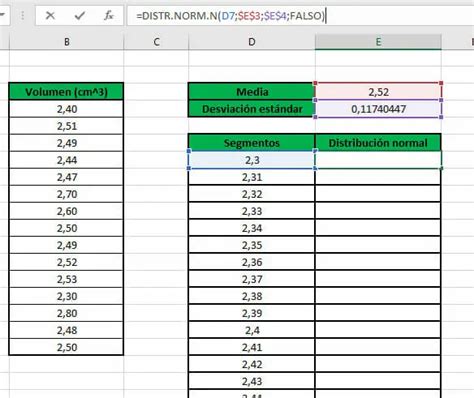Select Segmentos cell 2,4

252,330
